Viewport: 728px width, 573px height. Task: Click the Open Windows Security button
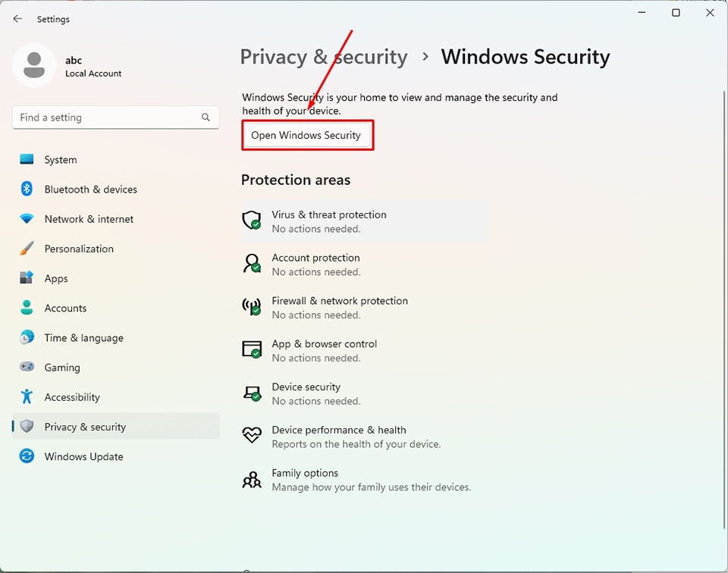point(307,135)
